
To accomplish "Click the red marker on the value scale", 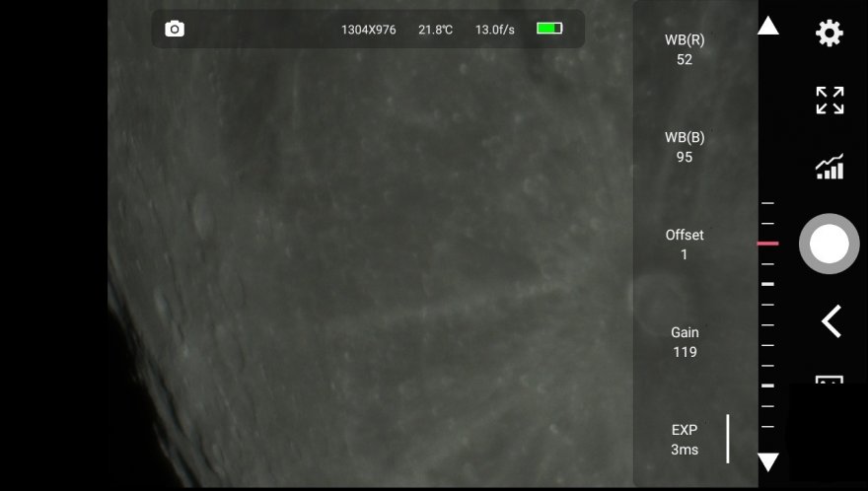I will click(767, 243).
